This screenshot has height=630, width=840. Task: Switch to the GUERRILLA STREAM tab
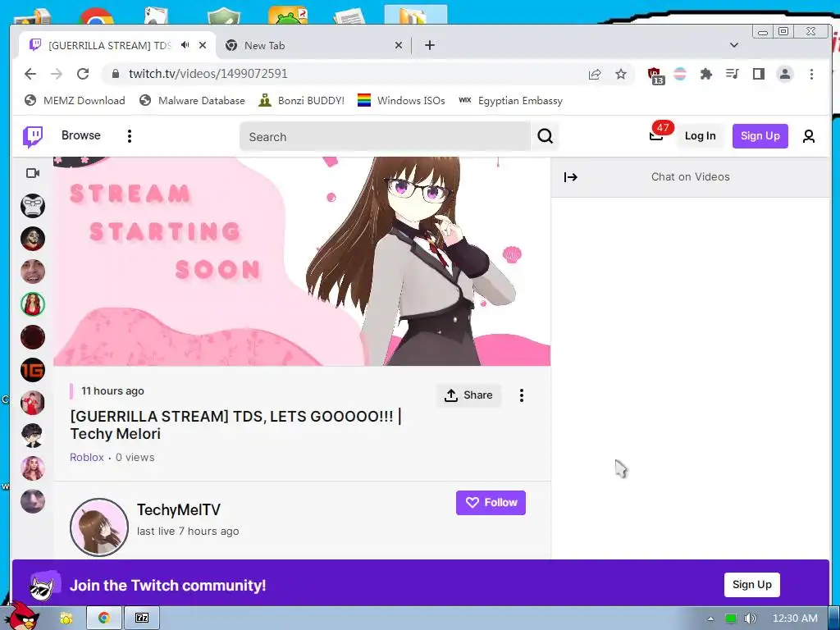point(110,46)
